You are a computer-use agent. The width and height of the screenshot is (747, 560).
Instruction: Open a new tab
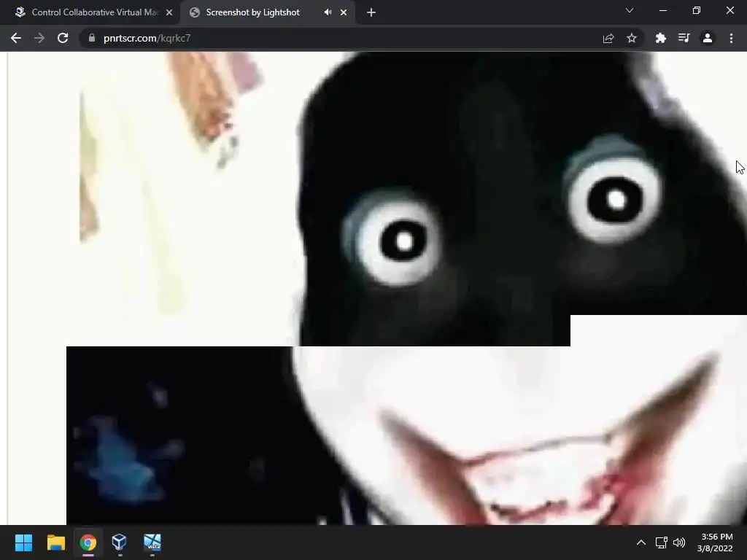click(x=371, y=12)
